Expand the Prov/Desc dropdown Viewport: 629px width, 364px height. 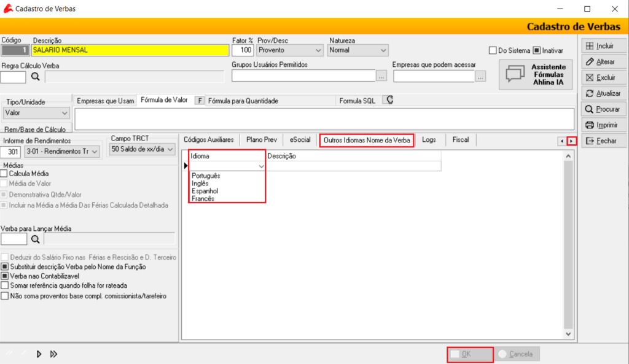[318, 50]
